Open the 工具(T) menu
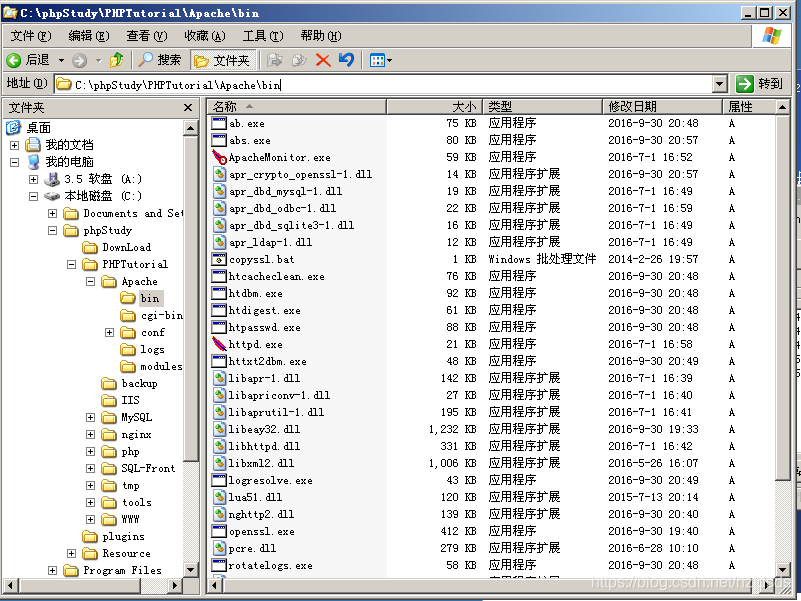 click(x=263, y=36)
